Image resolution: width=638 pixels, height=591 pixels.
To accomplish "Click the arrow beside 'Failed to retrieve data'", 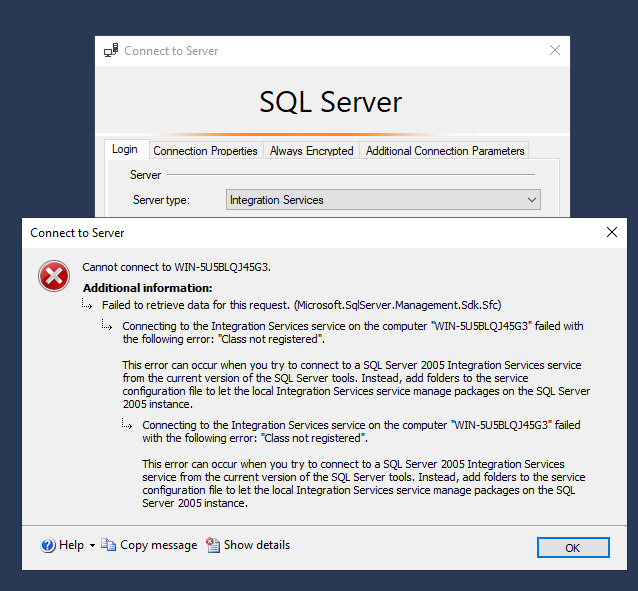I will (87, 304).
